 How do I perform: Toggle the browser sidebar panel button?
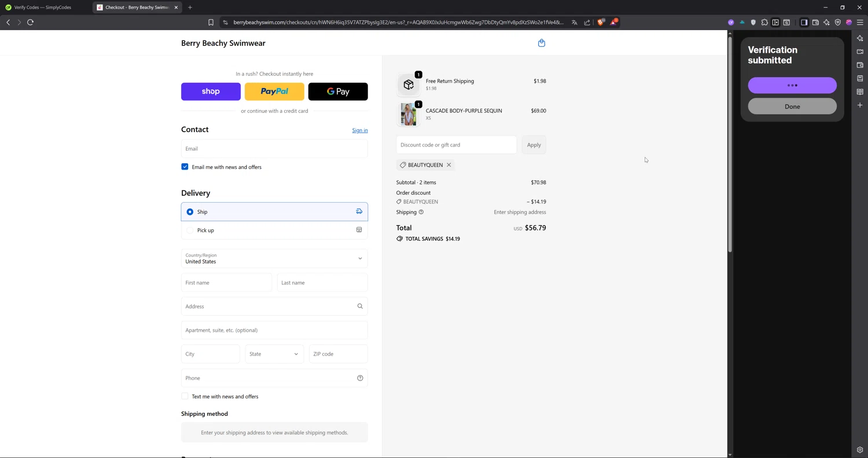click(804, 23)
